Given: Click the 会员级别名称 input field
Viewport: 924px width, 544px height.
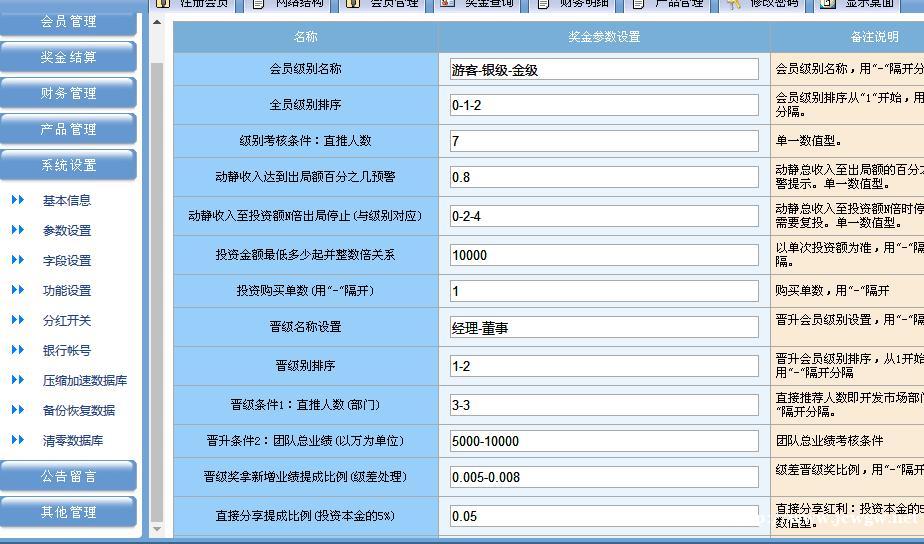Looking at the screenshot, I should coord(604,70).
